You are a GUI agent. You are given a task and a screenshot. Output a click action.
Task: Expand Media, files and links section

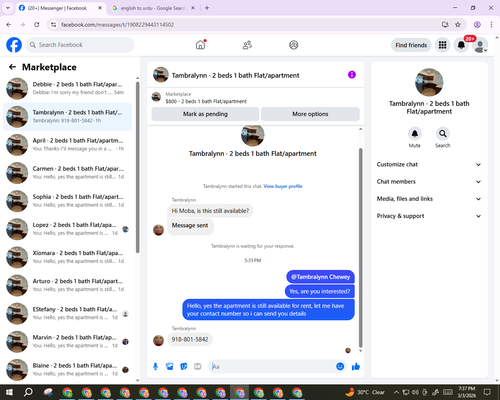tap(429, 199)
